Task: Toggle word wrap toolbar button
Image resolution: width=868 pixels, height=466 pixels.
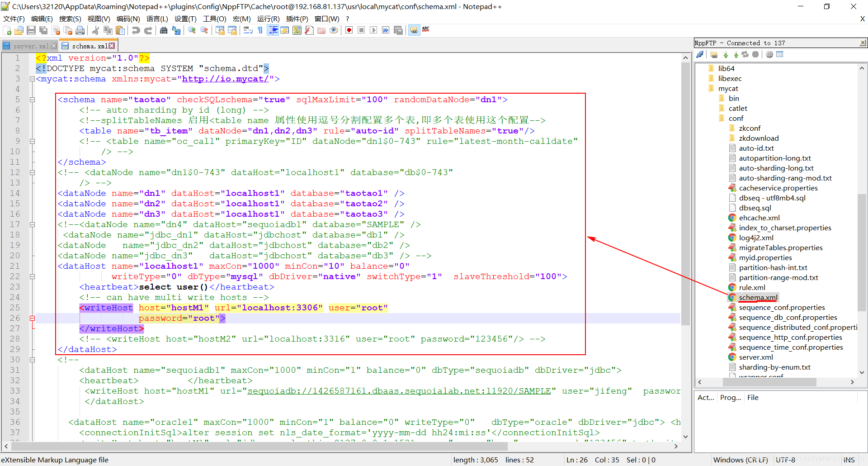Action: [x=248, y=30]
